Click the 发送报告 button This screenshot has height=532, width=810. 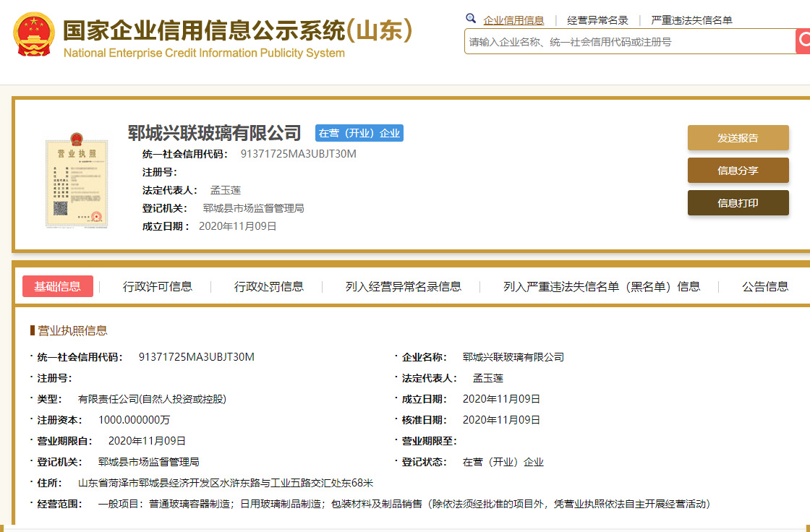pyautogui.click(x=738, y=138)
